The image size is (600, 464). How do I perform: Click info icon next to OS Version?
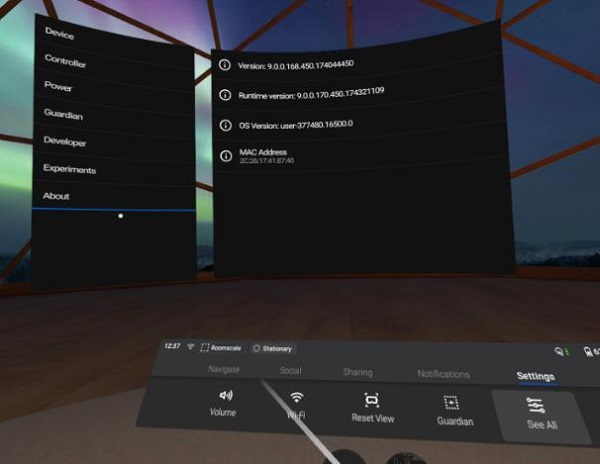(x=225, y=124)
